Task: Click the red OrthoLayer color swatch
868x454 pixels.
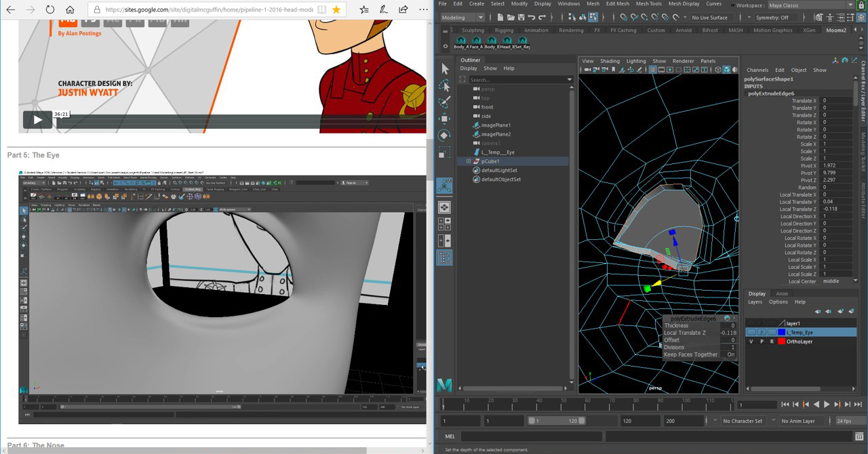Action: click(x=781, y=342)
